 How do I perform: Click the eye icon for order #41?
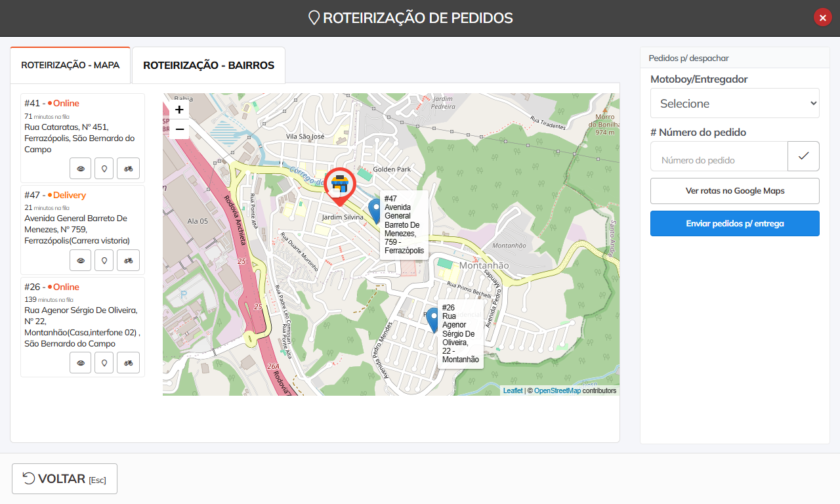(81, 169)
